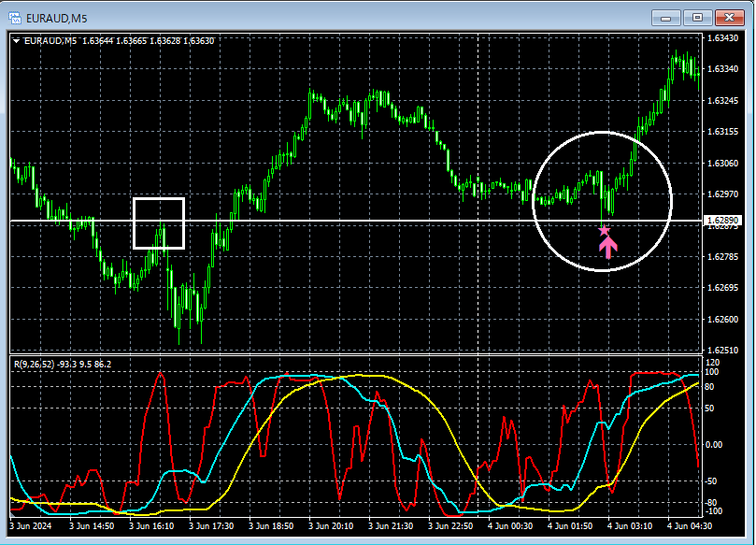The image size is (756, 545).
Task: Open the chart menu triangle beside EURAUD,M5 label
Action: [x=17, y=41]
